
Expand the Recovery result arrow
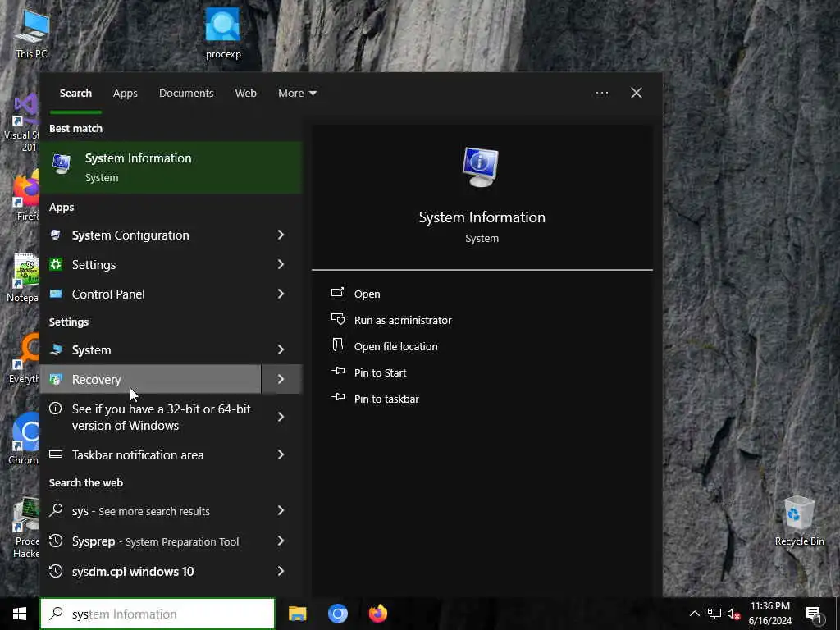pyautogui.click(x=282, y=379)
